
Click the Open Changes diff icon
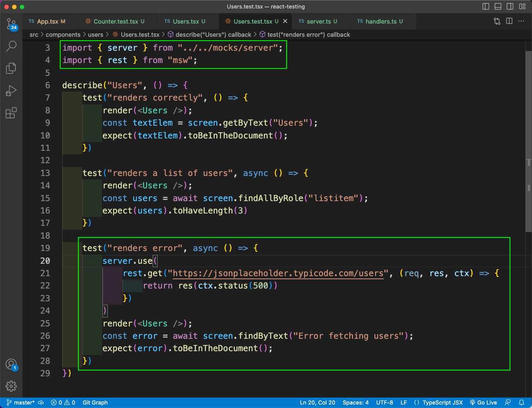tap(497, 21)
